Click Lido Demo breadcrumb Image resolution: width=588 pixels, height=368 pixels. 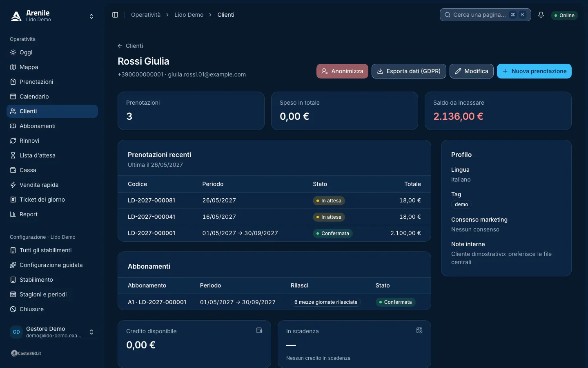(189, 15)
